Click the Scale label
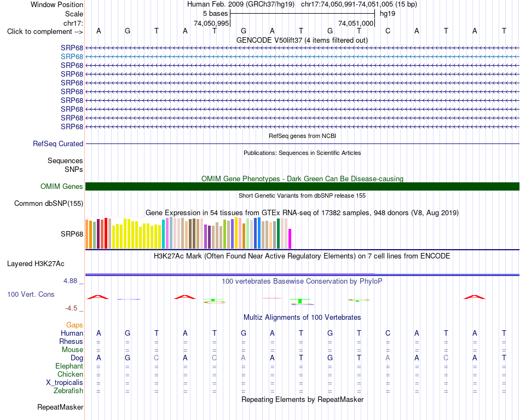This screenshot has height=420, width=520. [74, 14]
